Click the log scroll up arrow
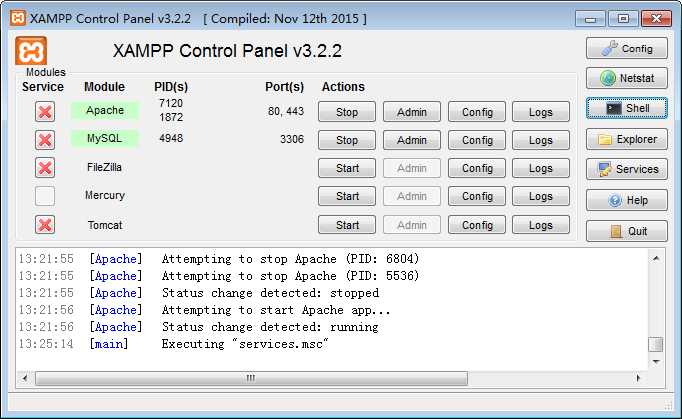The height and width of the screenshot is (419, 682). point(656,258)
